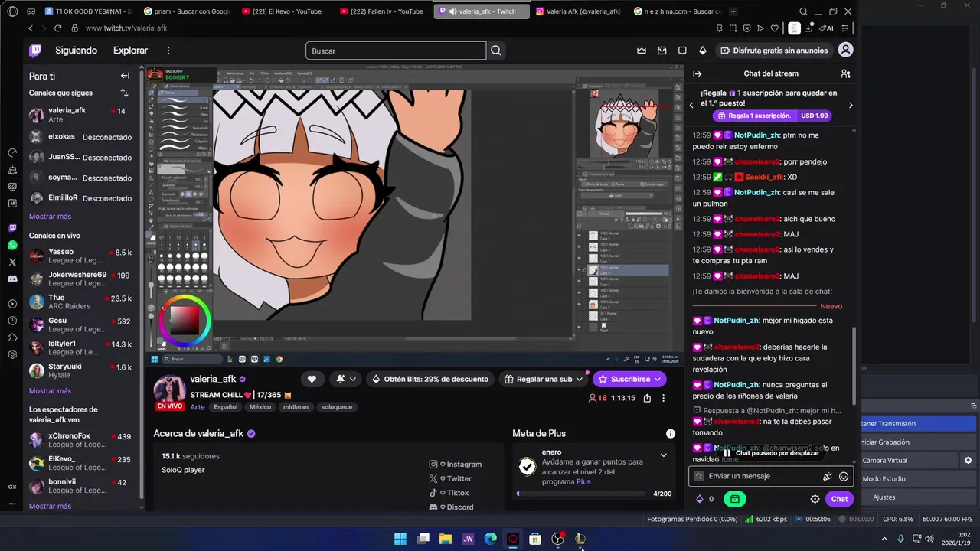Click the green channel points chest

pos(734,499)
